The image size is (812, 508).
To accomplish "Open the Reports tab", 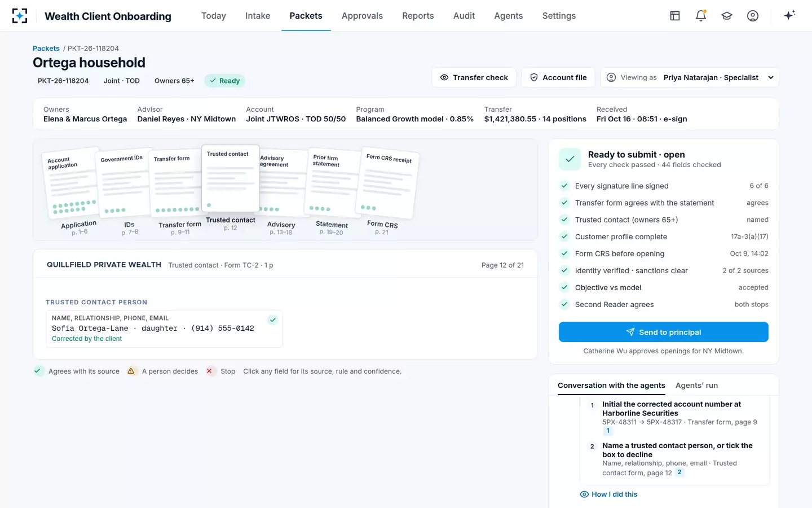I will pos(418,16).
